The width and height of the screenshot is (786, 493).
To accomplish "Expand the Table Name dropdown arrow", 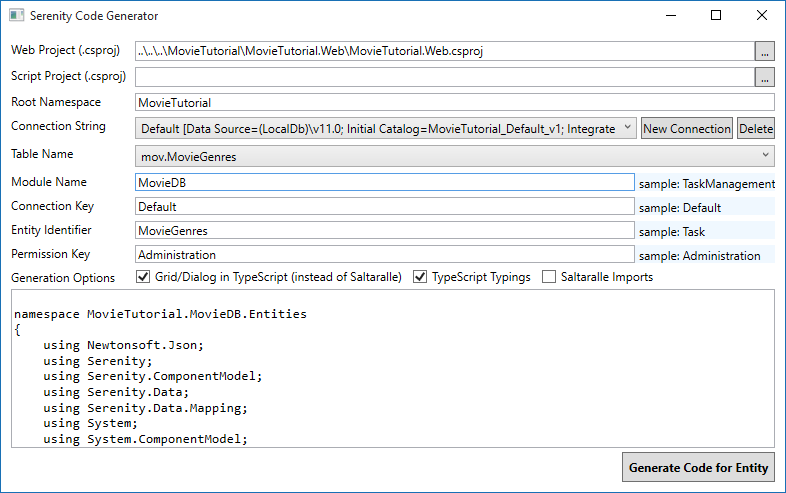I will tap(765, 155).
